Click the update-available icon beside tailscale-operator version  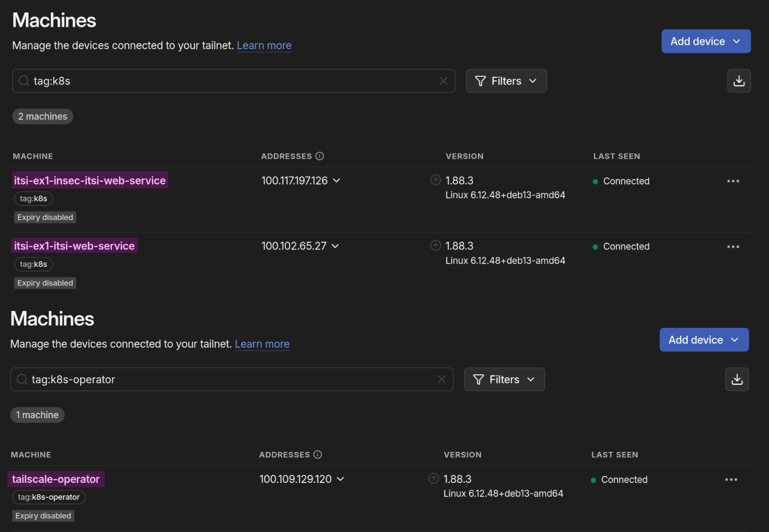click(433, 478)
